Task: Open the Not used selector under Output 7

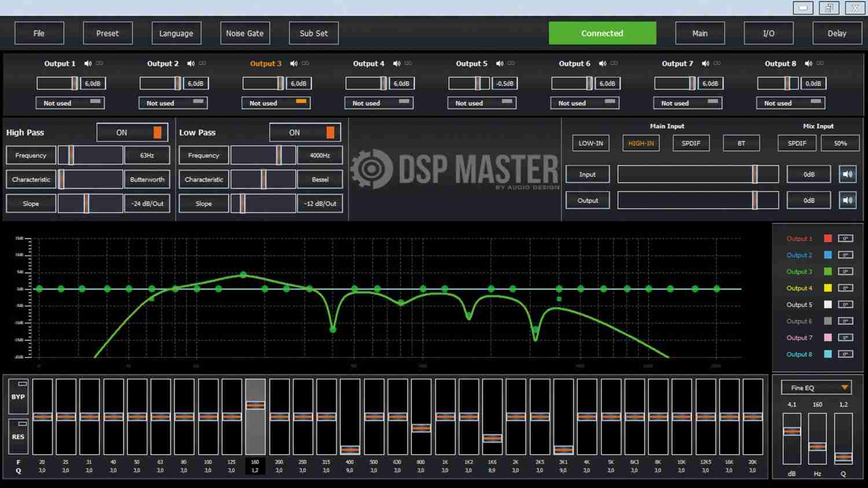Action: pos(688,103)
